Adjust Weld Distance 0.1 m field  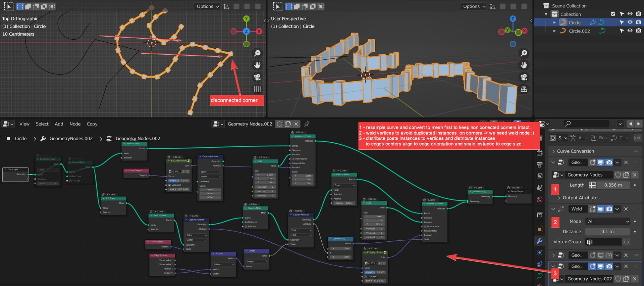click(x=607, y=232)
